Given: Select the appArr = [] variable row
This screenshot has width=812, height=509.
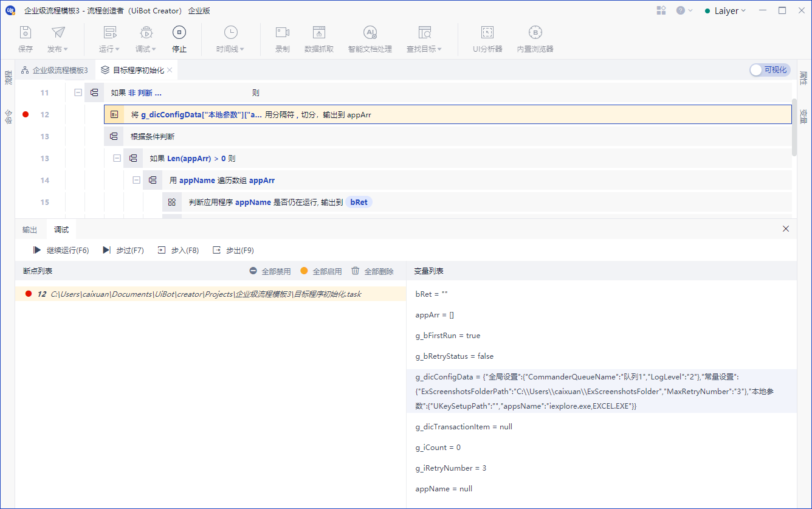Looking at the screenshot, I should (602, 315).
